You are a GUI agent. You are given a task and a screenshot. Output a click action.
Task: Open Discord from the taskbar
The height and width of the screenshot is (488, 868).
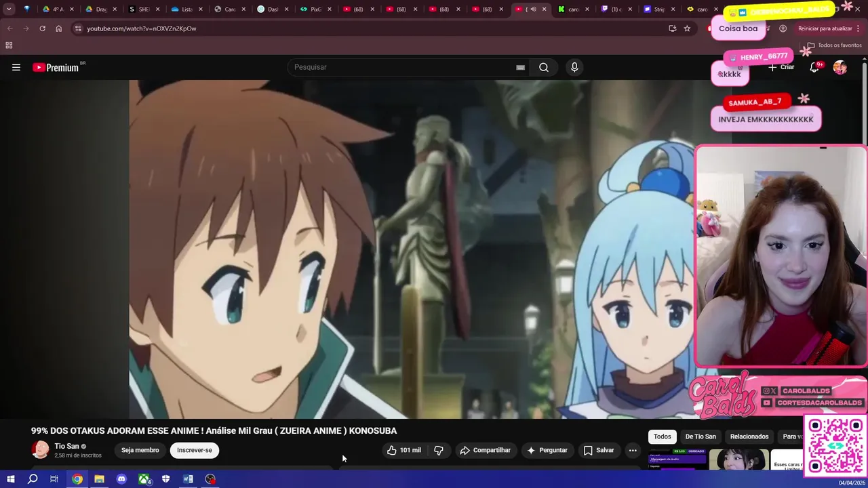(x=121, y=479)
